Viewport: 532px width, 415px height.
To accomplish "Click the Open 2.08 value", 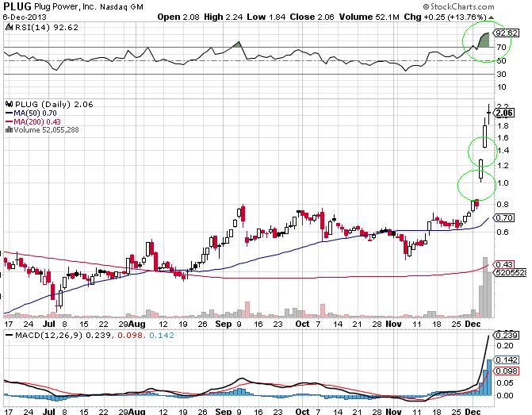I will coord(178,17).
